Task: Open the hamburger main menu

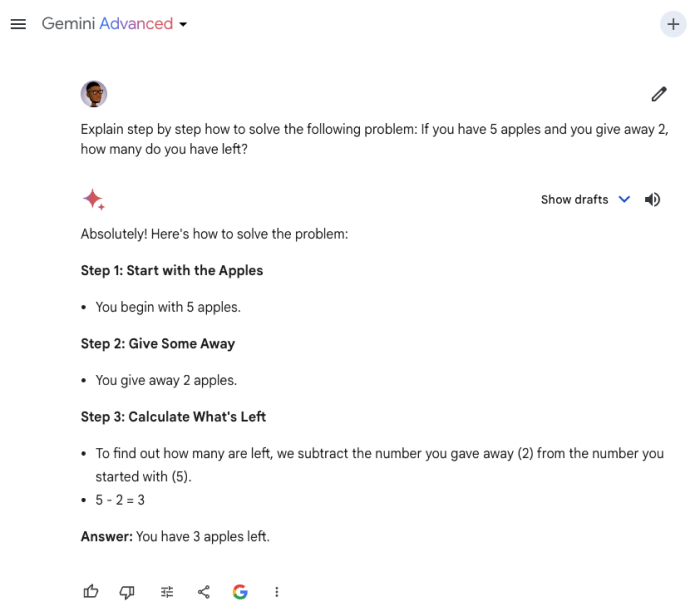Action: [18, 24]
